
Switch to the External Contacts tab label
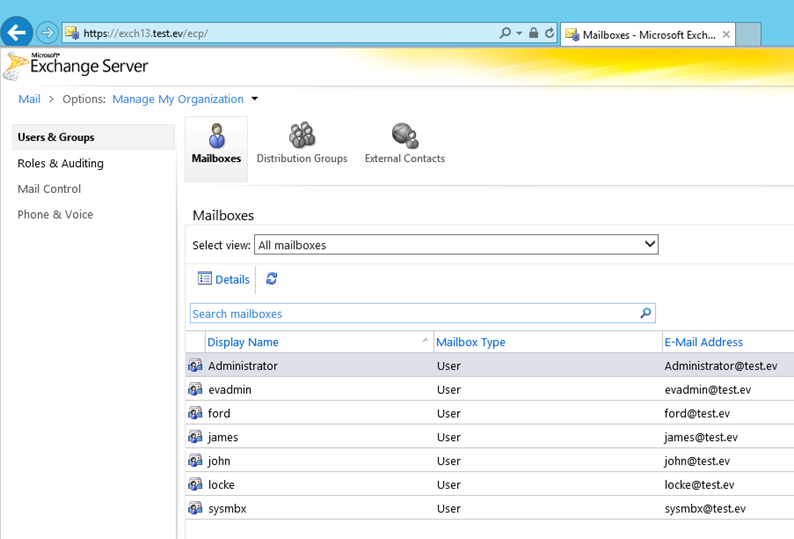click(x=405, y=159)
